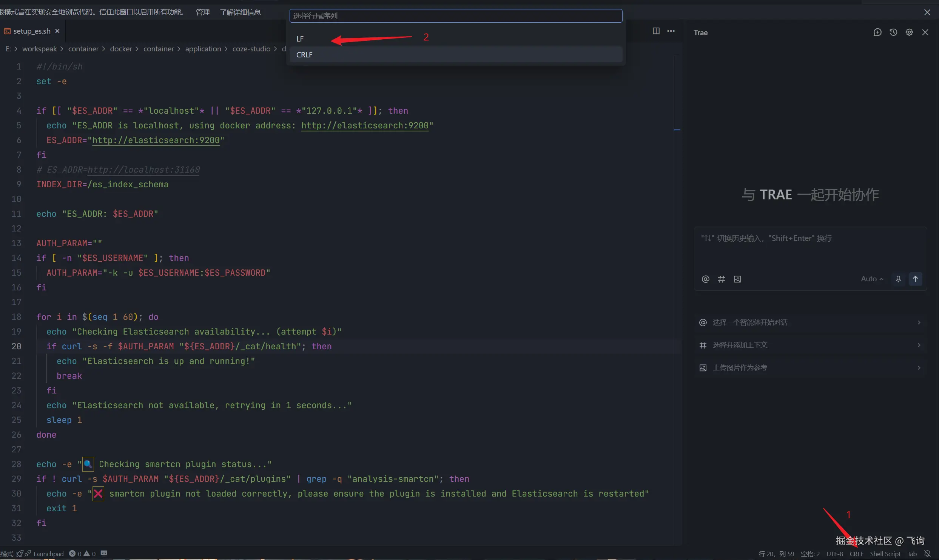Click the first container breadcrumb

[83, 49]
